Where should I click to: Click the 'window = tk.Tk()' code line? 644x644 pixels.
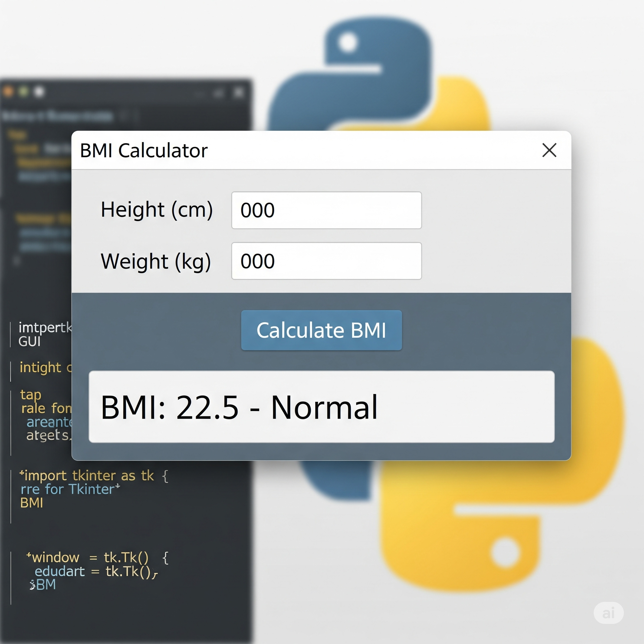click(x=90, y=557)
